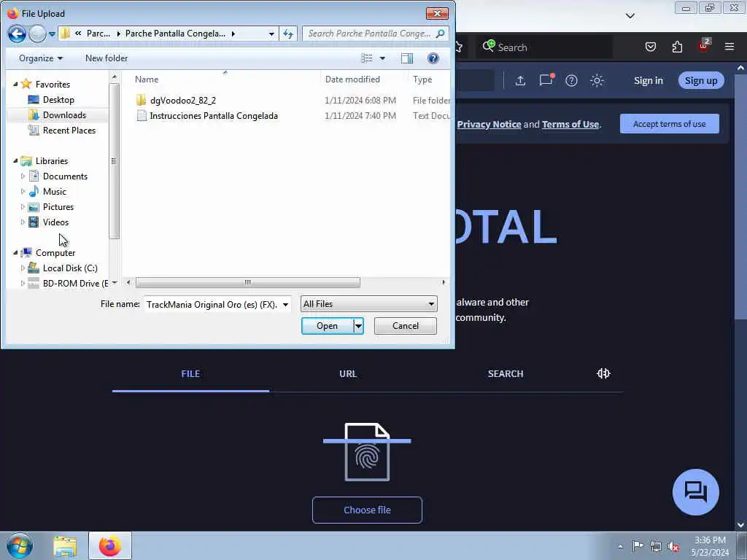Click New folder button
The image size is (747, 560).
107,58
